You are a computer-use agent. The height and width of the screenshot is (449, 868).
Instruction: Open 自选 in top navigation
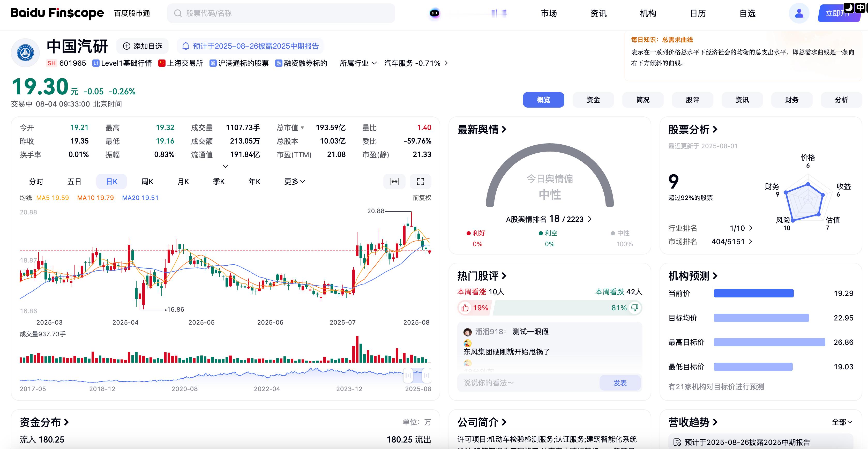point(747,13)
